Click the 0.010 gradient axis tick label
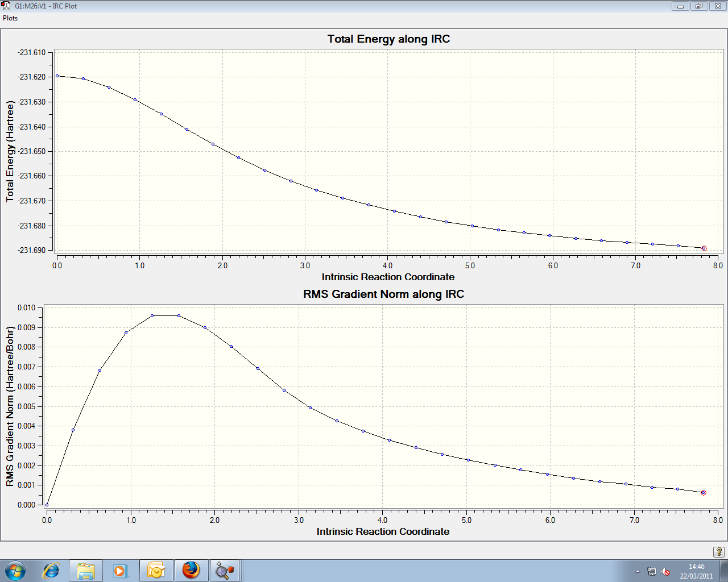The width and height of the screenshot is (728, 582). [26, 307]
